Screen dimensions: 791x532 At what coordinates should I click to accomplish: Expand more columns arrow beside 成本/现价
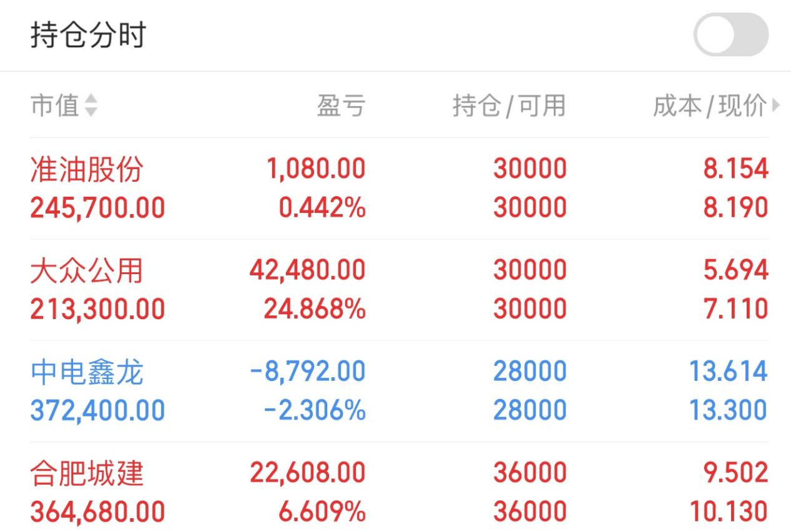pos(776,106)
